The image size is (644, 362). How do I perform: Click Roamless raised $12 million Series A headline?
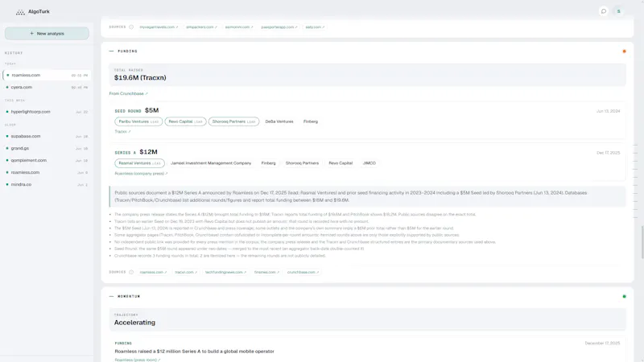tap(194, 352)
